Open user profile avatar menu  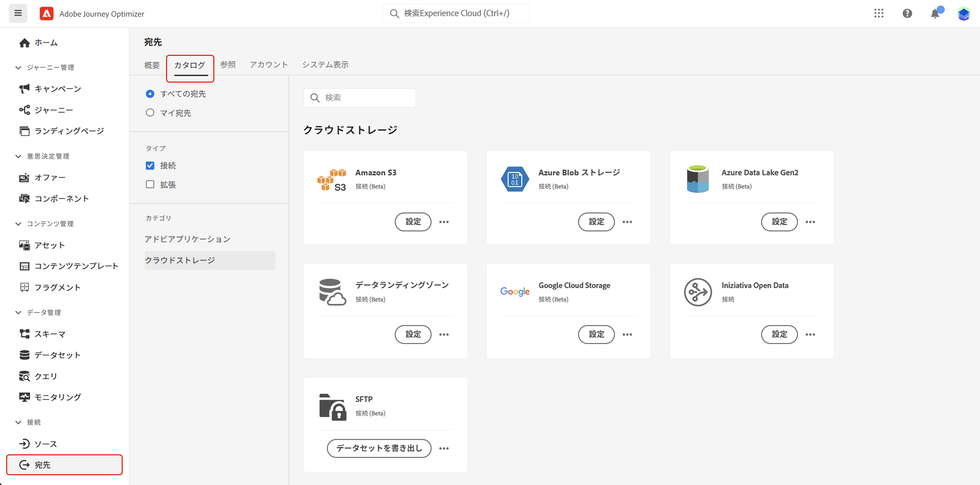tap(963, 13)
